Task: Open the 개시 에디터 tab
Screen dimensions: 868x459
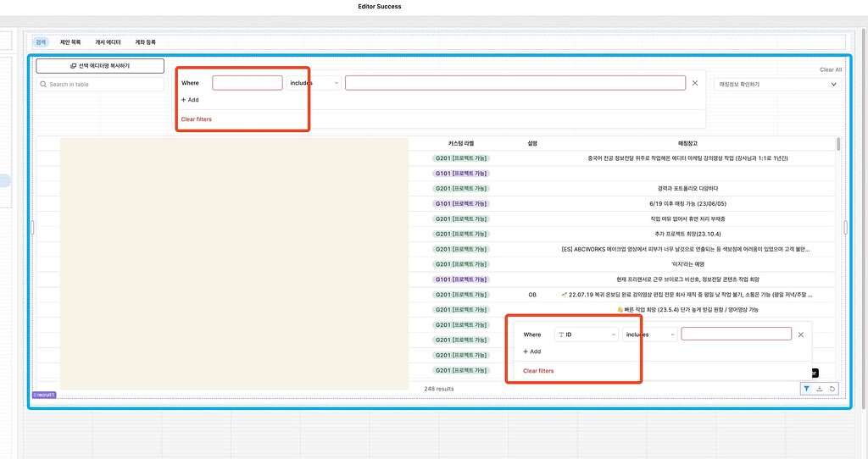Action: pyautogui.click(x=108, y=42)
